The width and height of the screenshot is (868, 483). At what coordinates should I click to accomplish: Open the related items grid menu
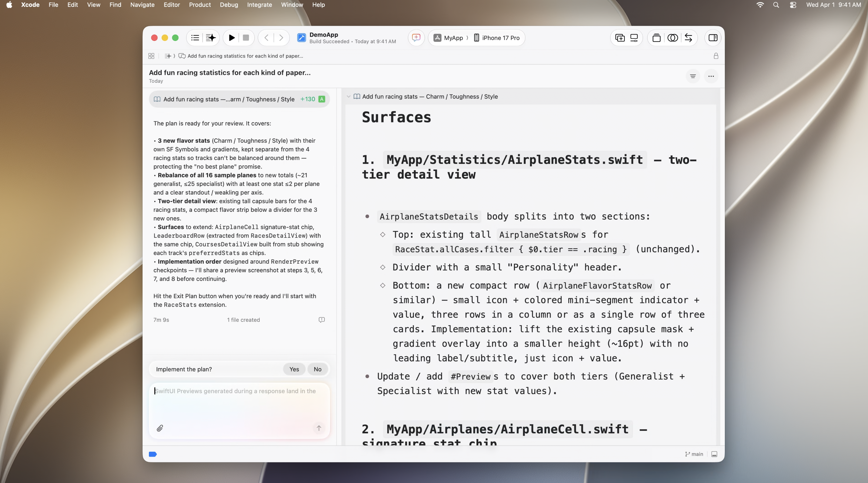point(151,56)
